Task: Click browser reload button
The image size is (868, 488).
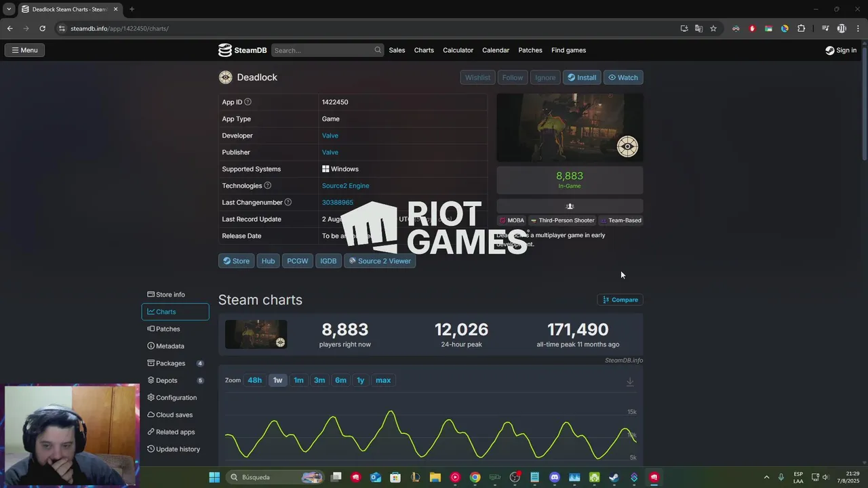Action: (x=42, y=28)
